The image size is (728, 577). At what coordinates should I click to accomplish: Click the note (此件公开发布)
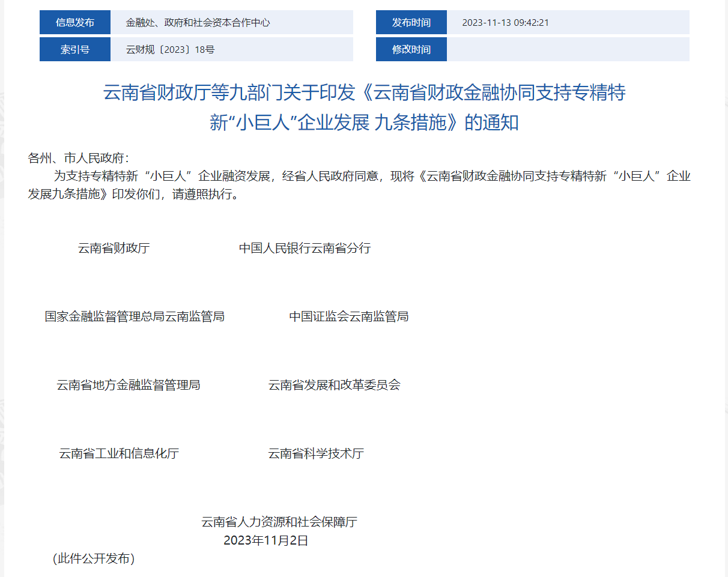tap(94, 559)
